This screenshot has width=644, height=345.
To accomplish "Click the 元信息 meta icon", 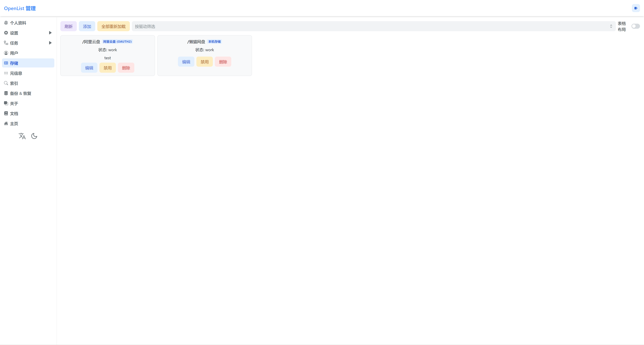I will (6, 73).
